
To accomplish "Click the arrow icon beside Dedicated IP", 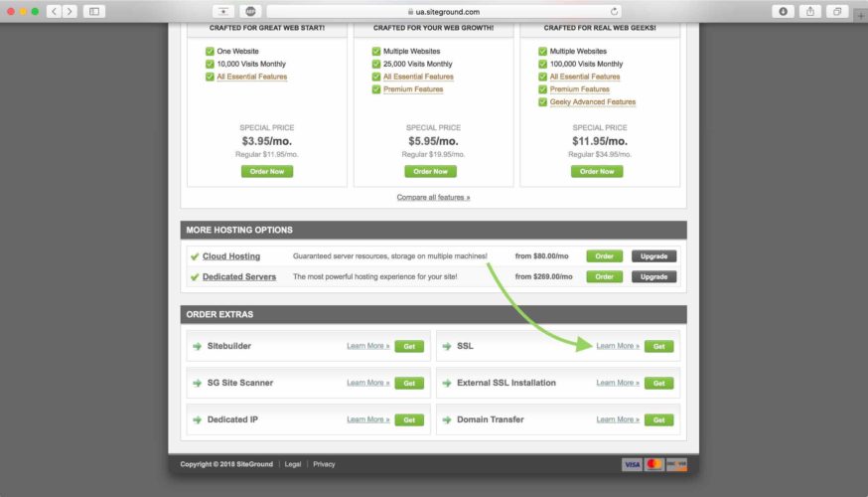I will pyautogui.click(x=197, y=420).
